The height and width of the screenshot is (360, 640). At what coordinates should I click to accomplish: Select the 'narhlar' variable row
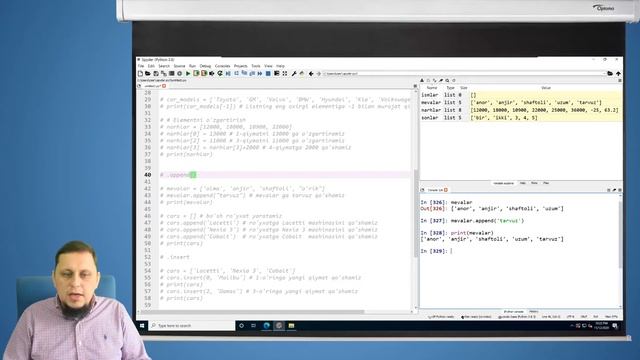521,110
